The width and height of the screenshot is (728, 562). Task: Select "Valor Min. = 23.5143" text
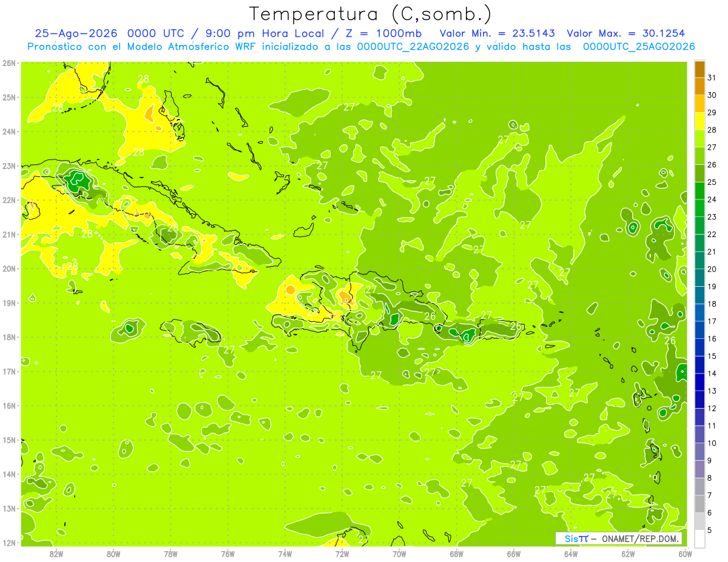497,33
